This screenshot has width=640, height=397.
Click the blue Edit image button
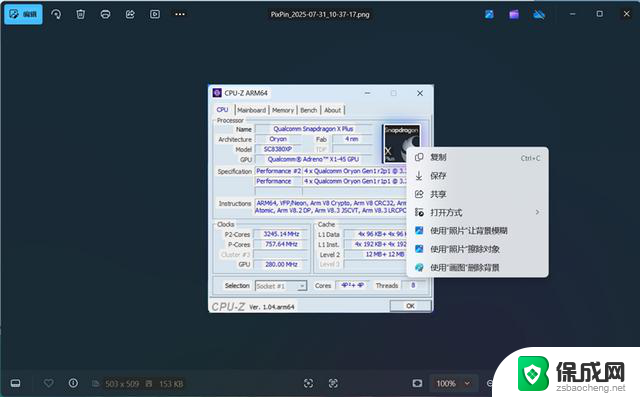pos(23,14)
